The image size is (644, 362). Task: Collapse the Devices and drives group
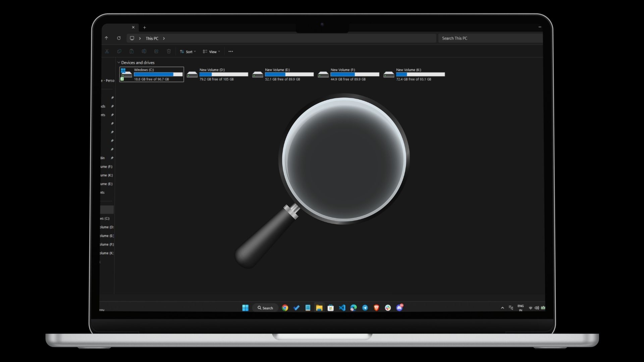coord(118,62)
